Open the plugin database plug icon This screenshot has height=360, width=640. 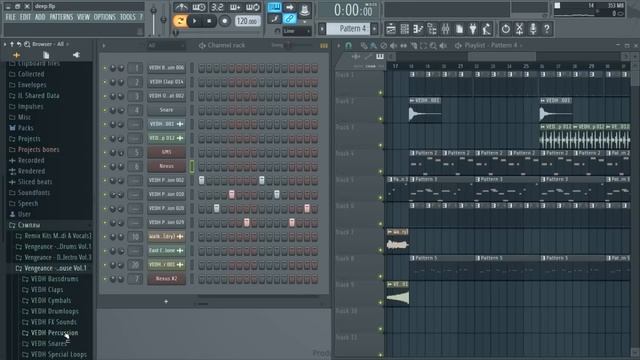tap(473, 29)
